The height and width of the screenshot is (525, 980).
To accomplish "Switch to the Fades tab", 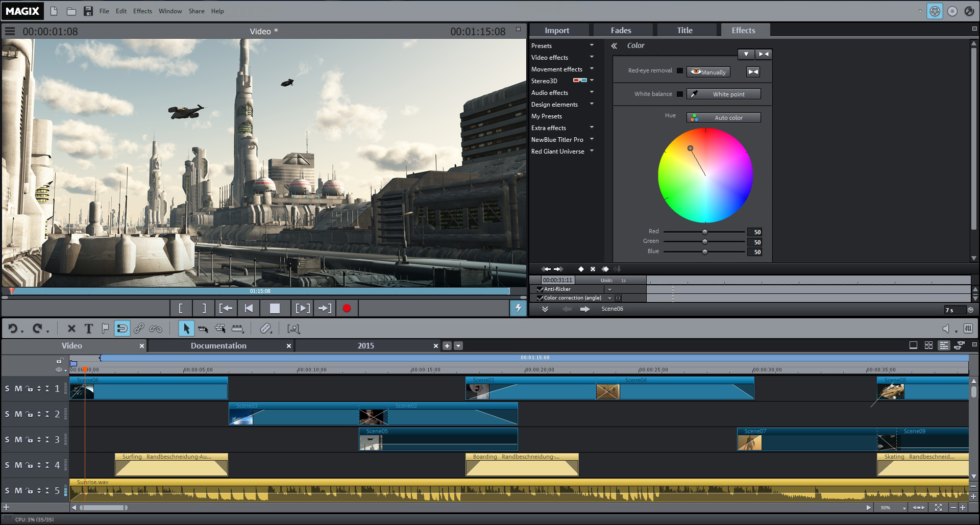I will click(622, 30).
